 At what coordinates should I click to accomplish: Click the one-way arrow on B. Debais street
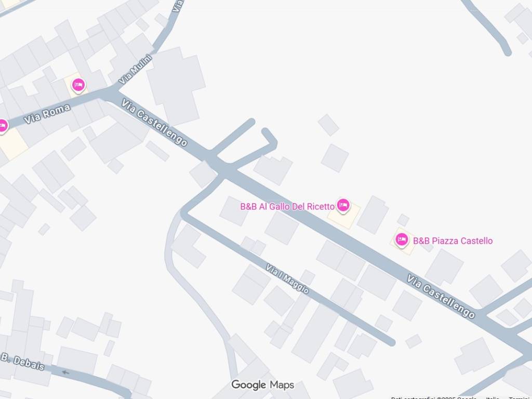[66, 372]
